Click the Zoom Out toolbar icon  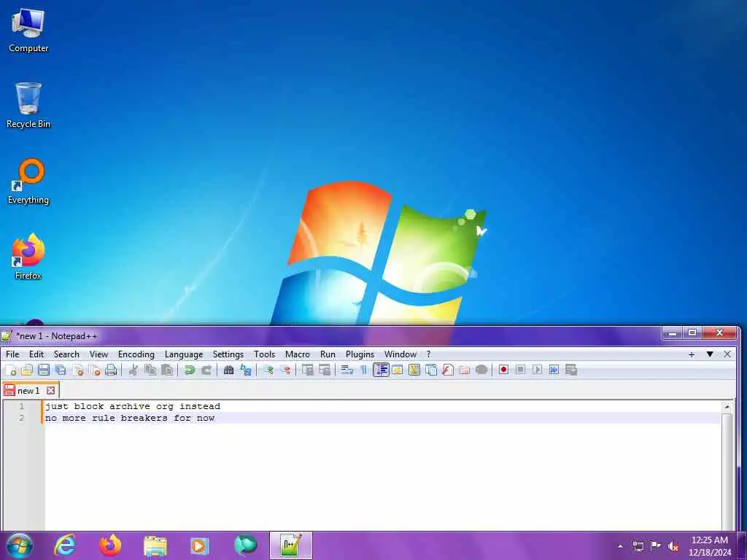click(285, 370)
